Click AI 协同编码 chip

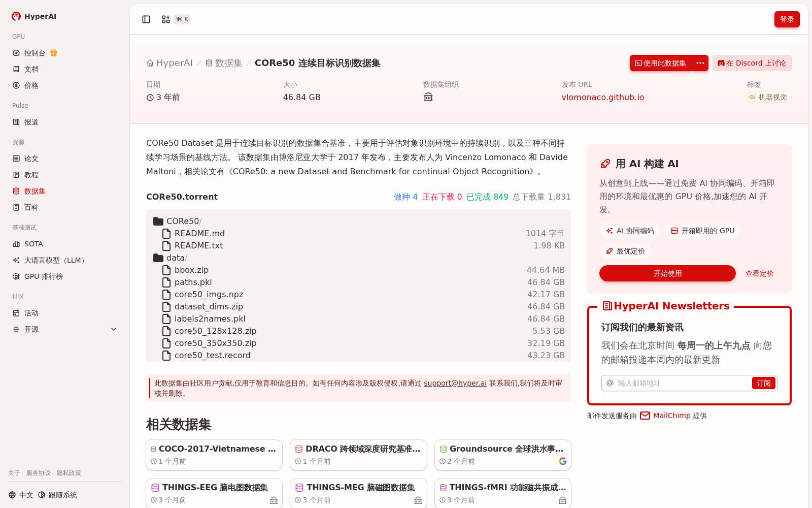pyautogui.click(x=630, y=231)
